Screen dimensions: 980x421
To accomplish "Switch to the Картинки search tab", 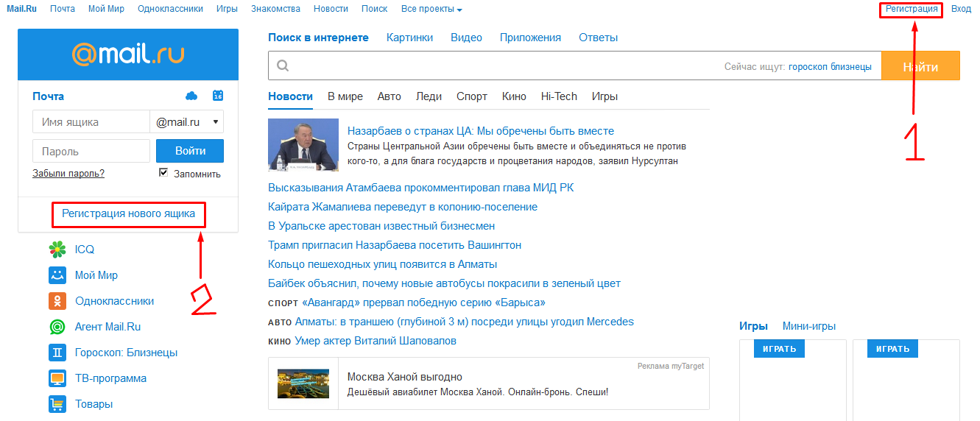I will point(409,38).
